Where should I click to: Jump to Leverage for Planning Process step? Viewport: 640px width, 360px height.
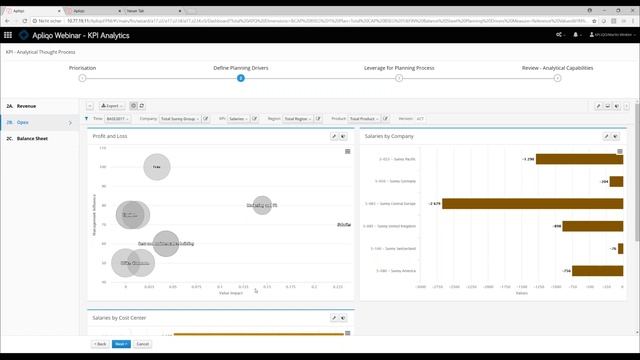399,78
